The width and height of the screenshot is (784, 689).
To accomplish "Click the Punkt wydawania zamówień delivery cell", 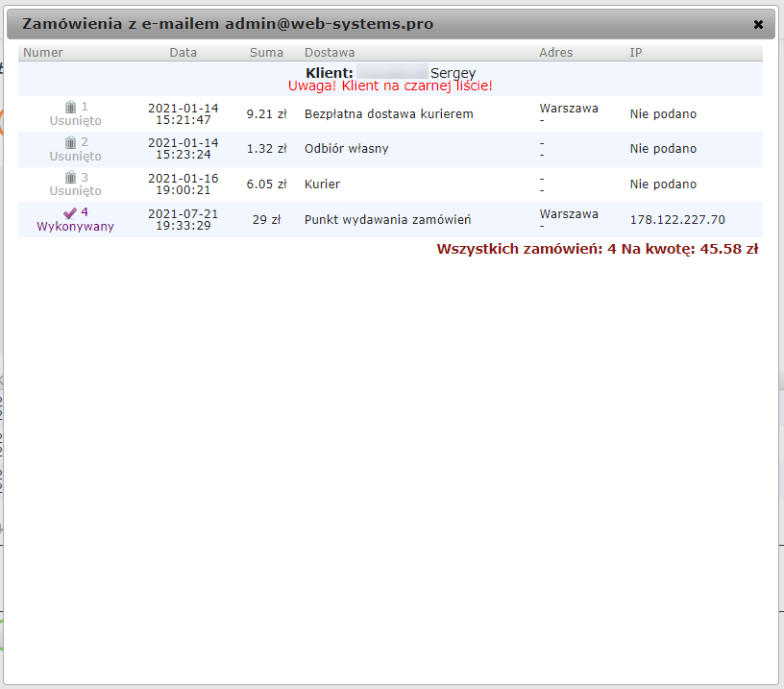I will coord(387,220).
